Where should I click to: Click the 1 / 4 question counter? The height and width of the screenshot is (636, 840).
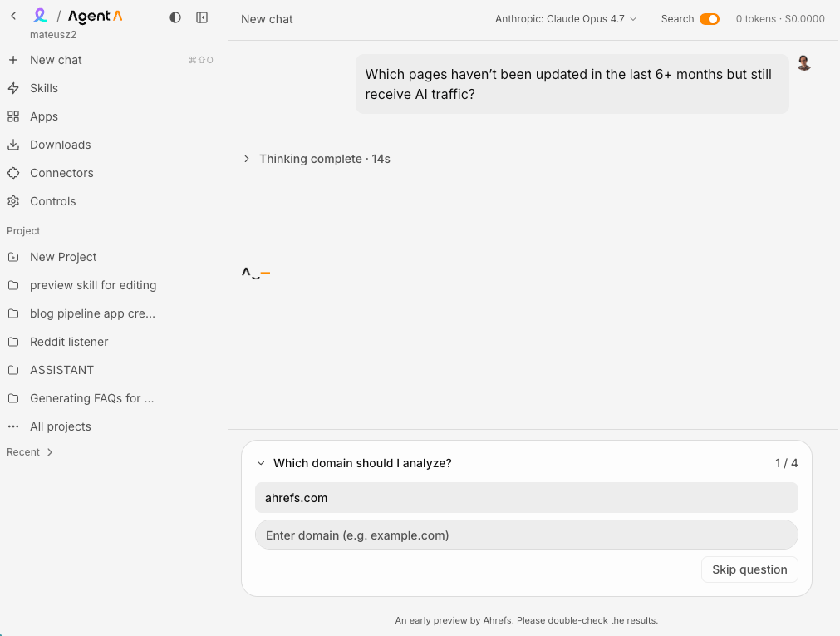787,463
